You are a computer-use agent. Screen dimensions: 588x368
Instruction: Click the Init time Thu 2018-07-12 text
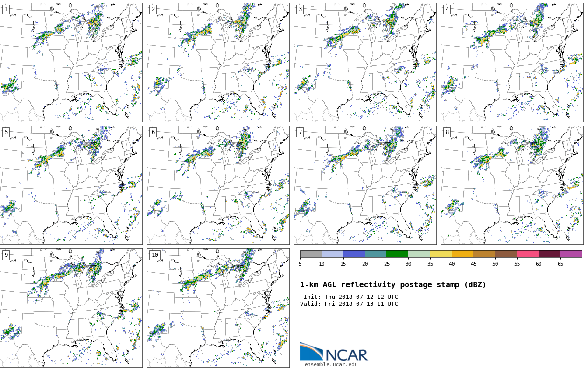350,297
